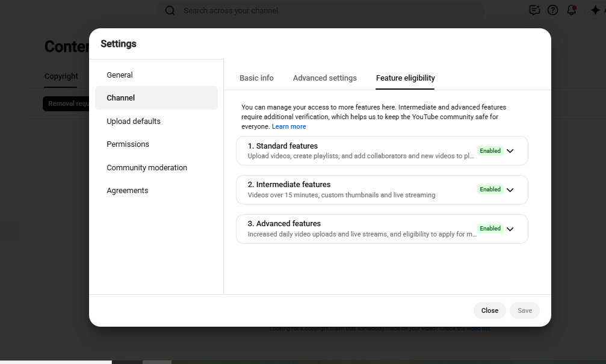Image resolution: width=606 pixels, height=364 pixels.
Task: Click the '1. Standard features' heading
Action: (x=282, y=146)
